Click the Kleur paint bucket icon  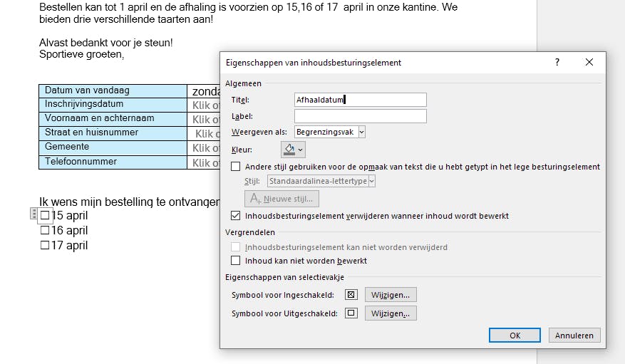click(x=289, y=149)
